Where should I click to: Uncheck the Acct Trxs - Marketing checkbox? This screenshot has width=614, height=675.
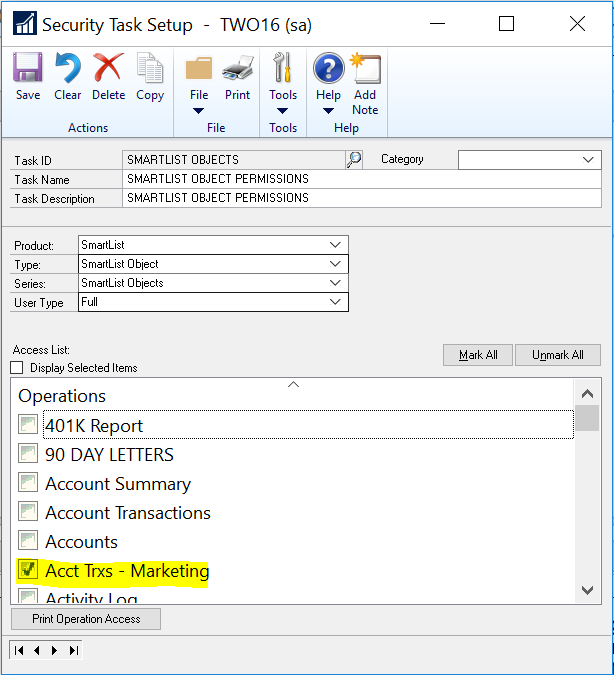[x=28, y=571]
